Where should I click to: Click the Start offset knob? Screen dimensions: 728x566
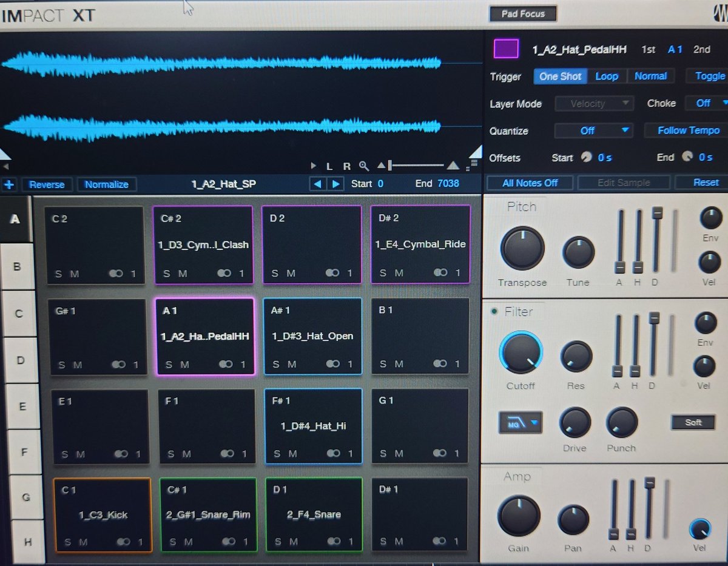[x=586, y=157]
